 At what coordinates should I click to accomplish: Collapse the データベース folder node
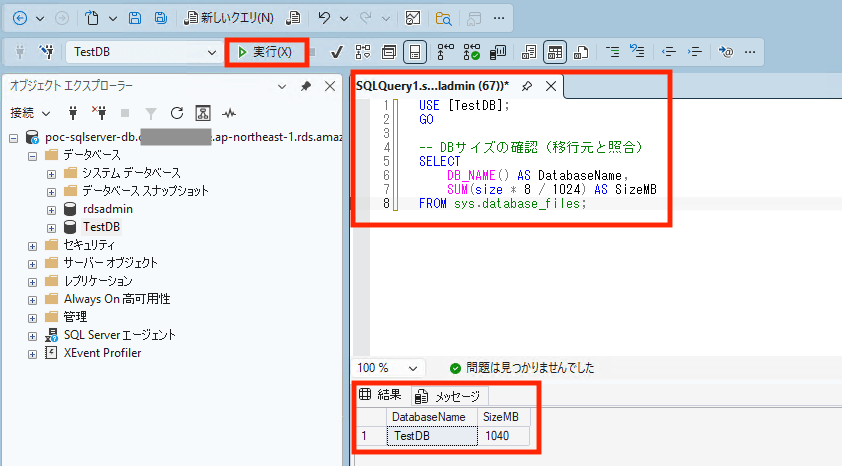tap(32, 156)
